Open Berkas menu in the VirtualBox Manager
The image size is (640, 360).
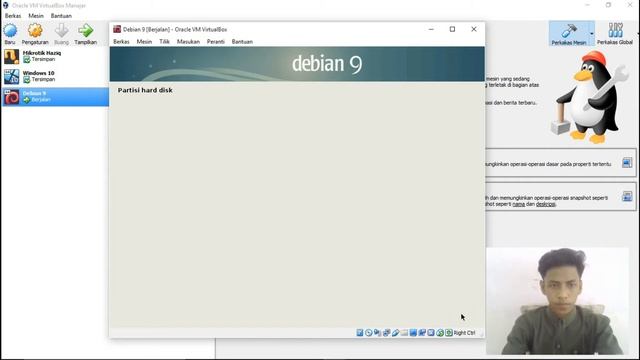click(x=13, y=16)
